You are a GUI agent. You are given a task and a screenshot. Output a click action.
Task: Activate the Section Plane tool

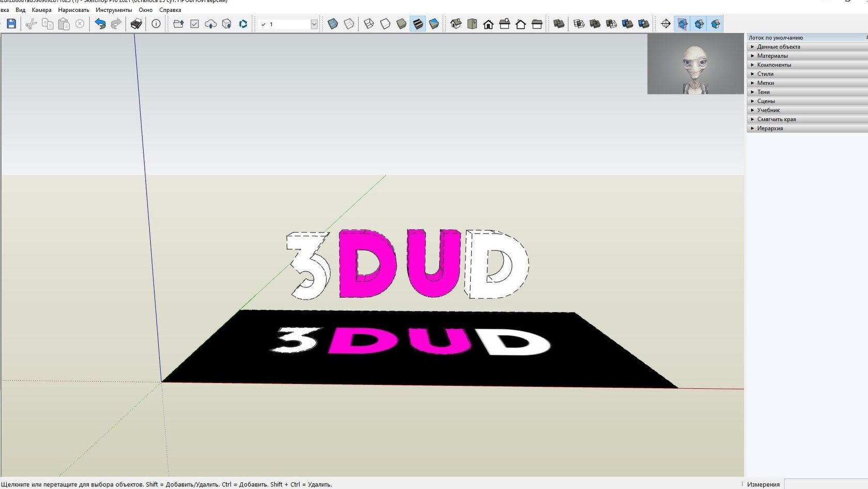[665, 24]
